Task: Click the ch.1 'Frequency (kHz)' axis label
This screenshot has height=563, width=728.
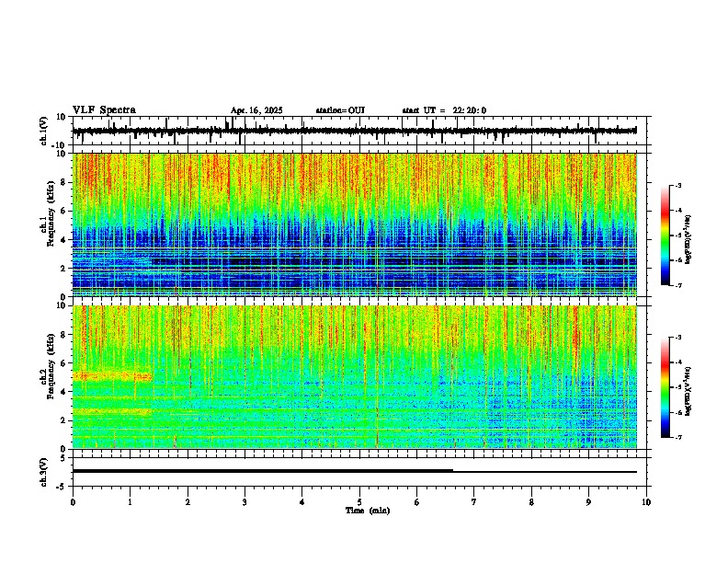Action: tap(51, 214)
